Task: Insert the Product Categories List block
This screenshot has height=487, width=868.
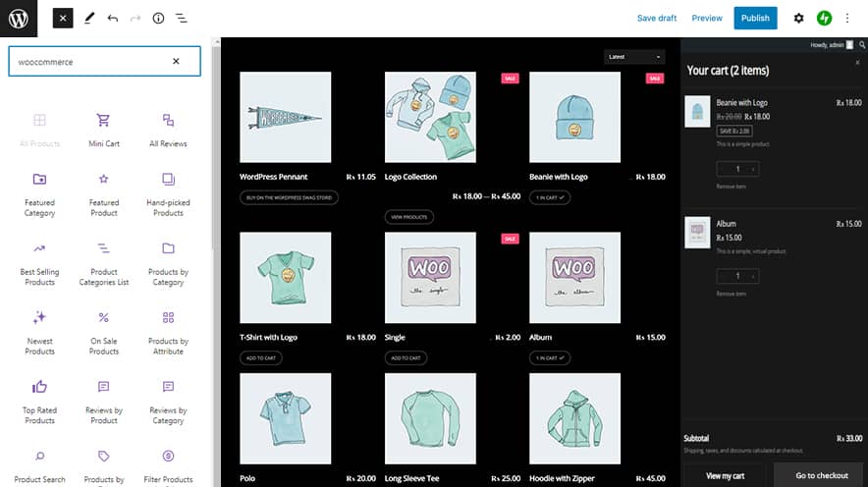Action: click(x=104, y=264)
